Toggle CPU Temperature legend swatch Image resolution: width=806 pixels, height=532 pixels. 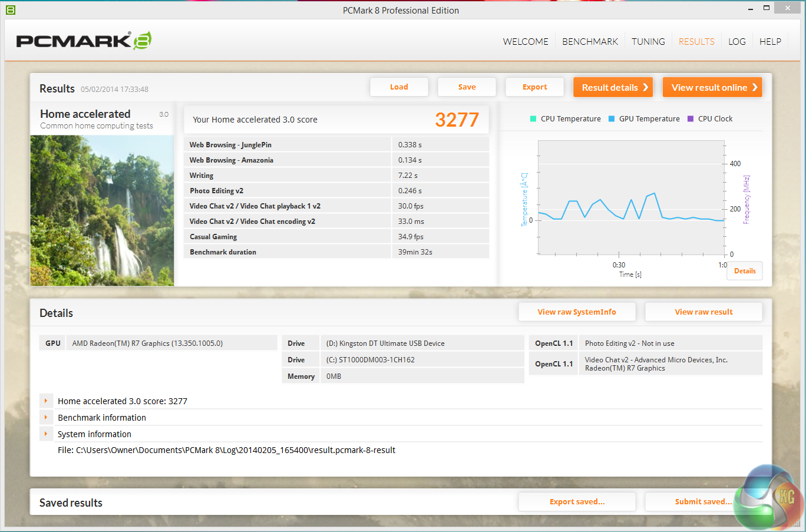tap(533, 119)
